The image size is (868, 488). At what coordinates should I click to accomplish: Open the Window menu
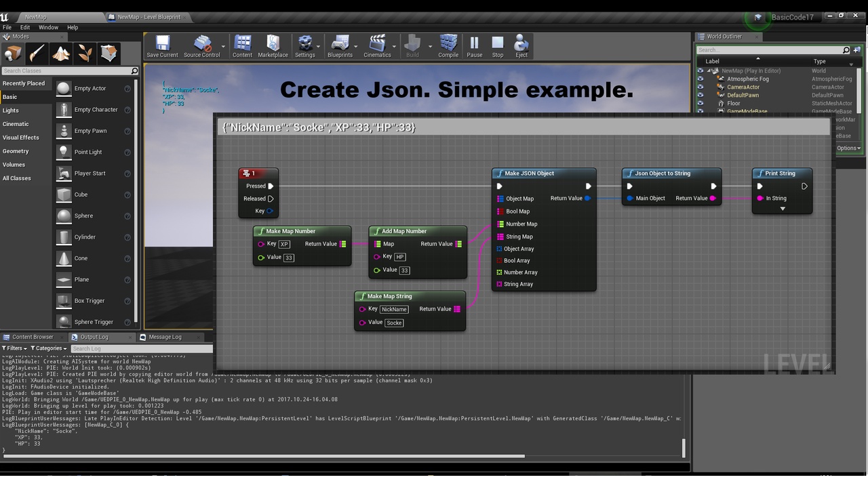coord(48,28)
